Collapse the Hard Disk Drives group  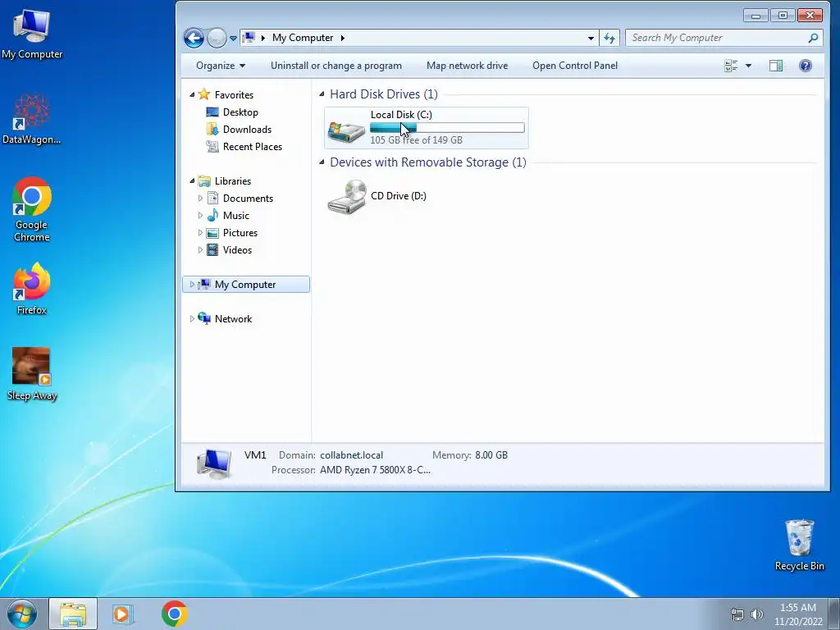point(322,94)
